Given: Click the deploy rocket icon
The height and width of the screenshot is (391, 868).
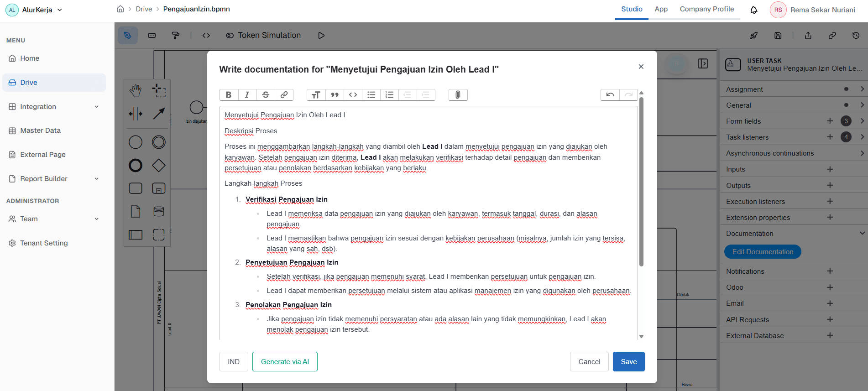Looking at the screenshot, I should tap(754, 35).
